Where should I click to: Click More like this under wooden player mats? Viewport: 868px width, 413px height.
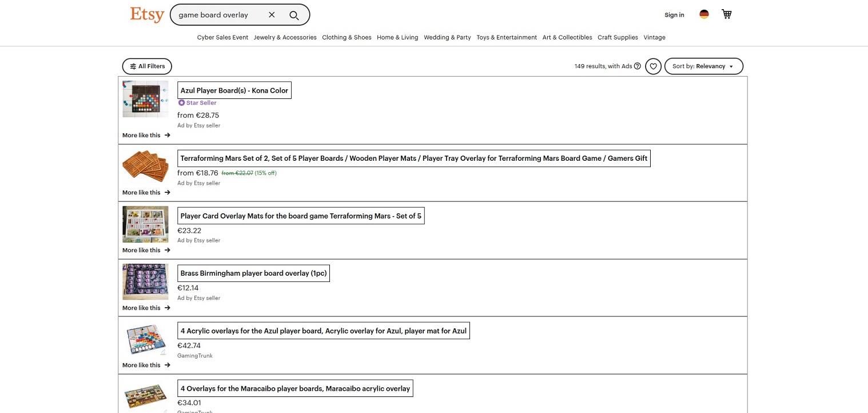click(146, 193)
